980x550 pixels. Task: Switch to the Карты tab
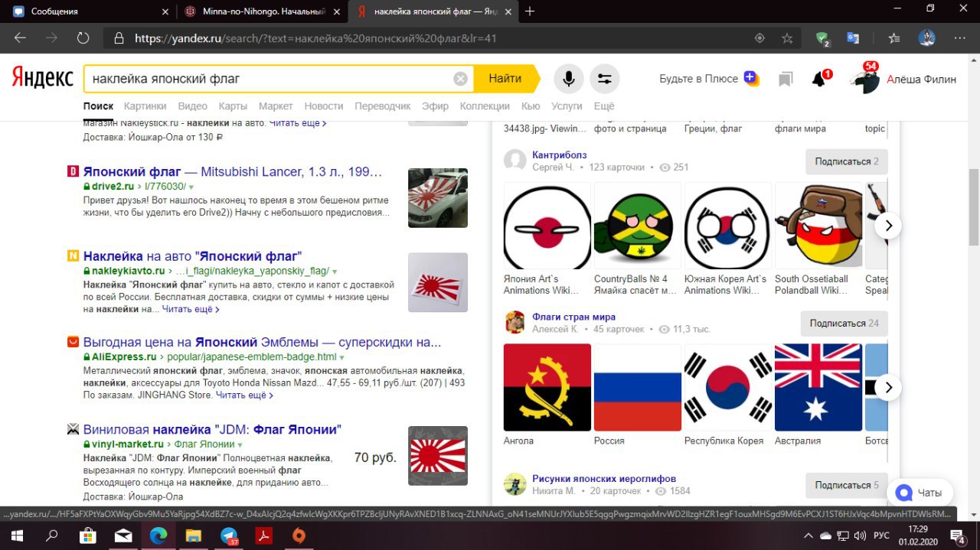(x=233, y=106)
